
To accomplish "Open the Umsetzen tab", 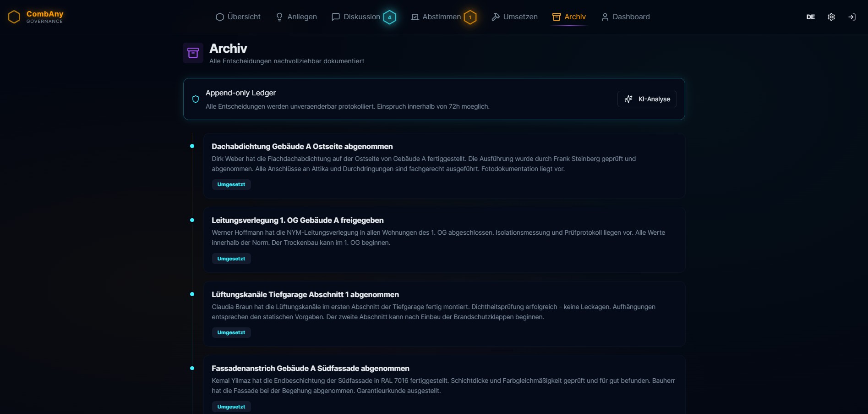I will pos(514,17).
